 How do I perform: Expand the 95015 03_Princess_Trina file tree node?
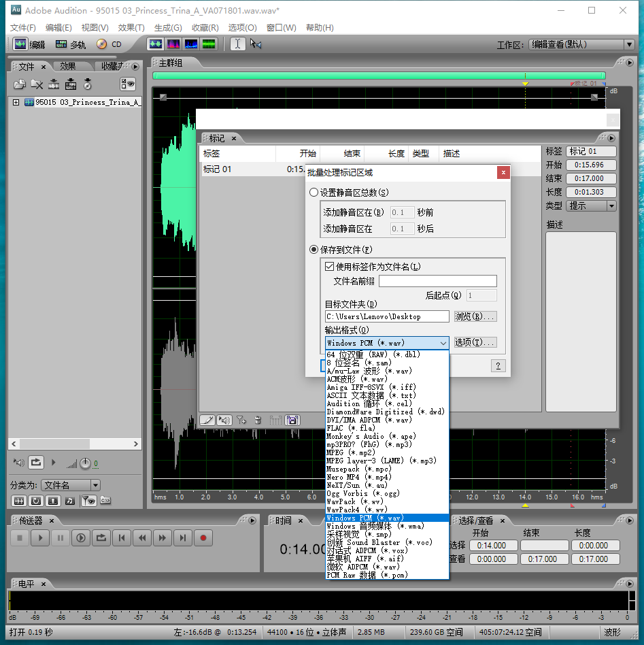coord(16,102)
